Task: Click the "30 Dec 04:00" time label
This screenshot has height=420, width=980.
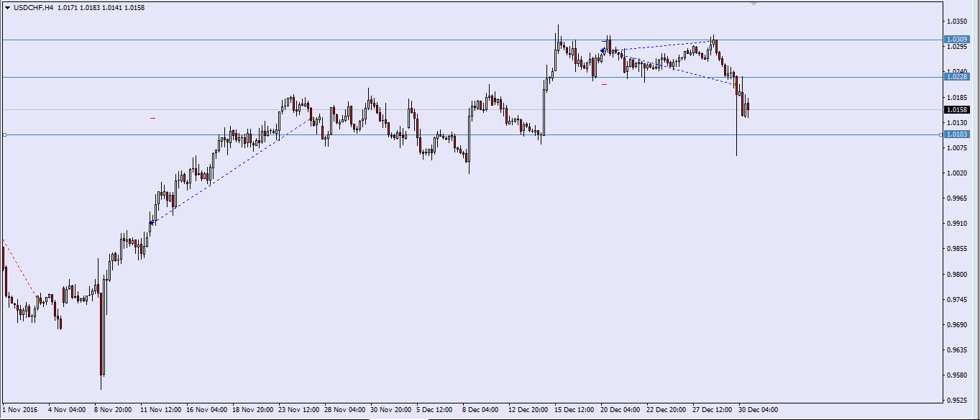Action: pyautogui.click(x=759, y=409)
